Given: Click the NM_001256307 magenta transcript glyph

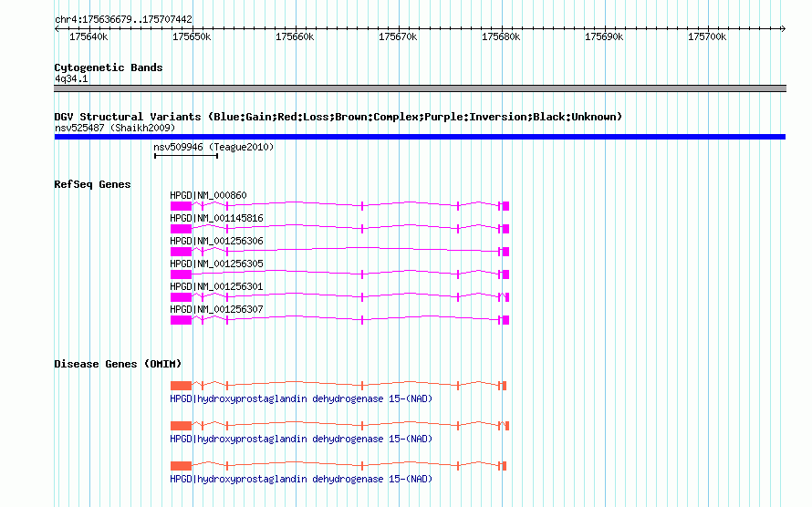Looking at the screenshot, I should coord(339,320).
